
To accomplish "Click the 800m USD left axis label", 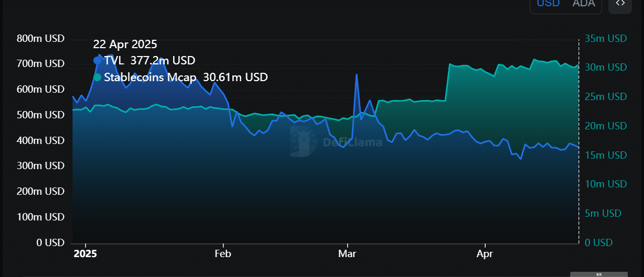I will [x=40, y=39].
